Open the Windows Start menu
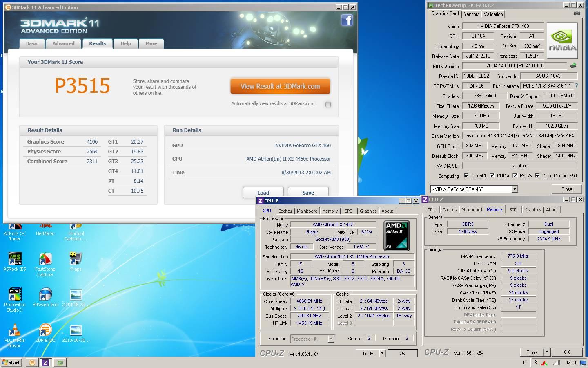This screenshot has width=588, height=368. tap(11, 362)
